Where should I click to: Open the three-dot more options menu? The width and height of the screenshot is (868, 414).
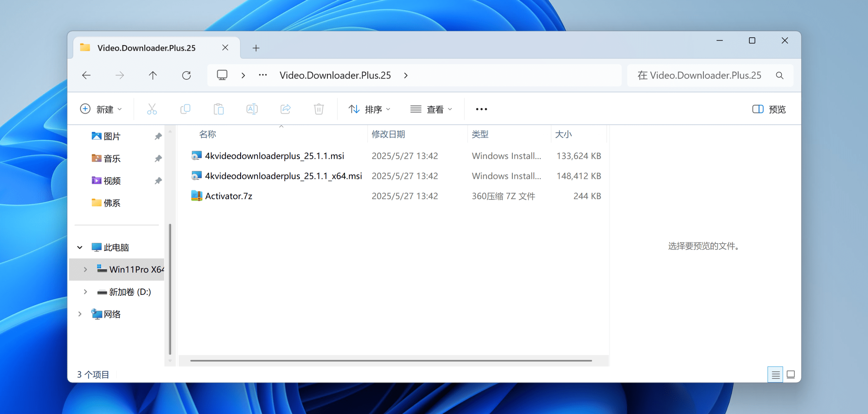click(481, 109)
